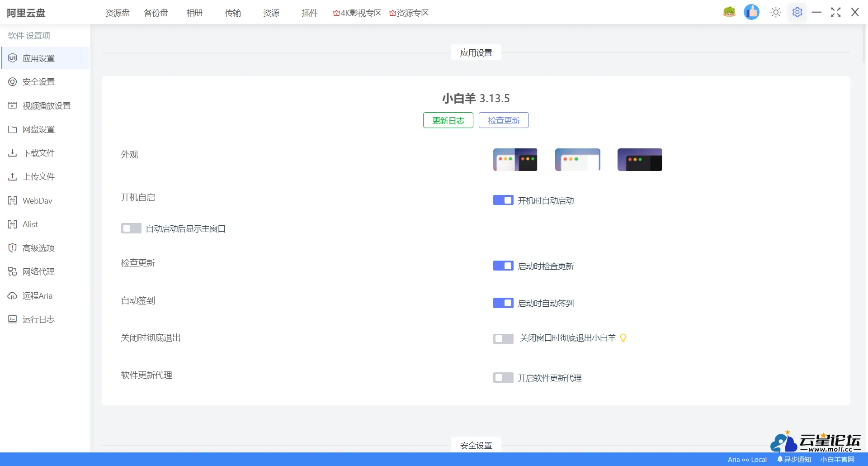
Task: Open the 资源盘 tab
Action: [x=118, y=13]
